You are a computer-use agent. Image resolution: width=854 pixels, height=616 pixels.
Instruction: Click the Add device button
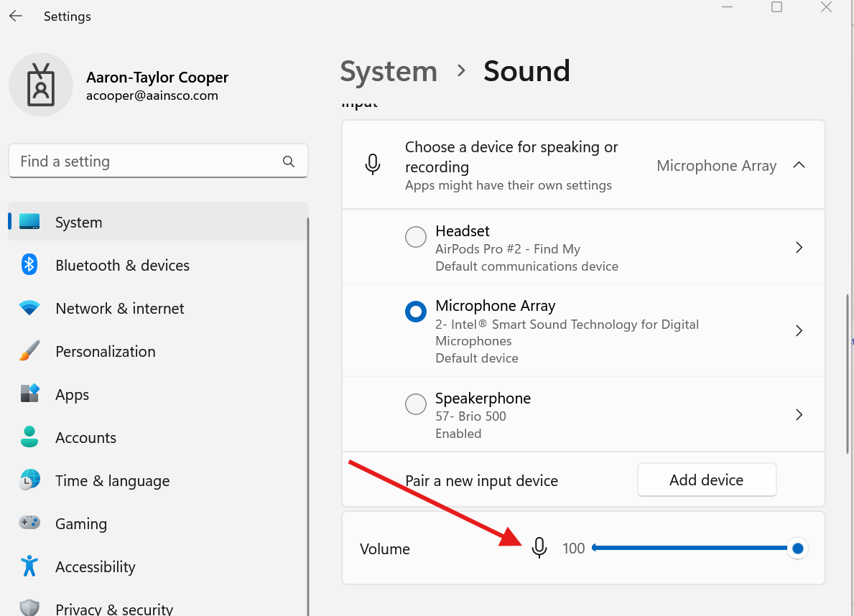tap(706, 480)
